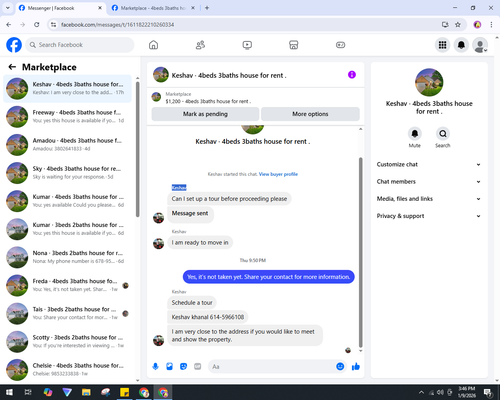Click the address bar URL
This screenshot has width=500, height=400.
[x=117, y=25]
